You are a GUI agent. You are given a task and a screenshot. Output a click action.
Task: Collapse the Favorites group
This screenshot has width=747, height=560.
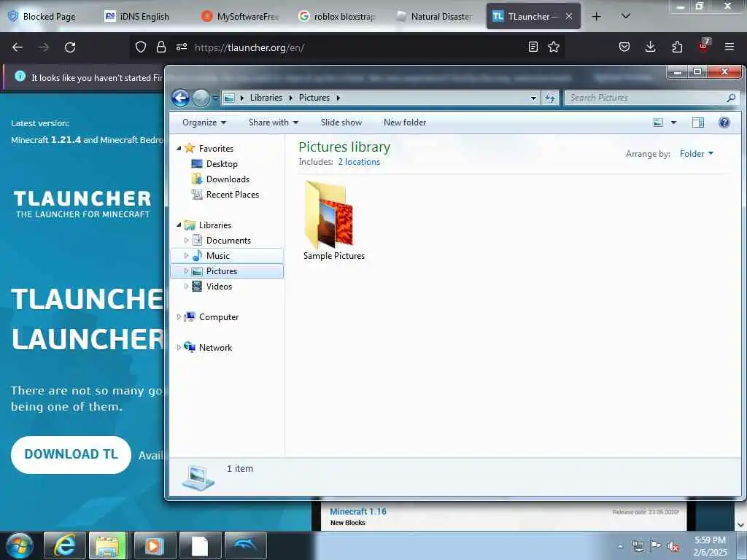click(x=179, y=148)
